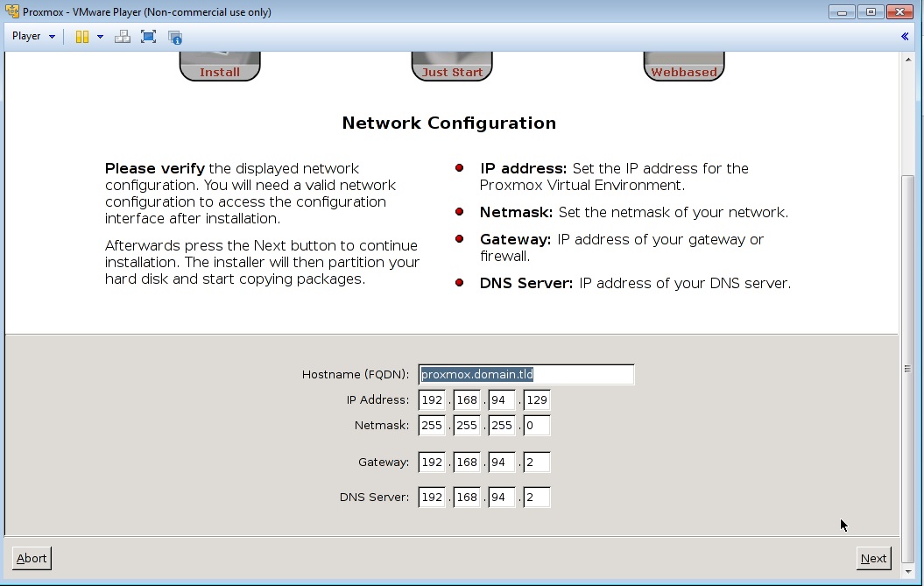Select IP Address first octet field 192
This screenshot has height=586, width=924.
click(432, 399)
